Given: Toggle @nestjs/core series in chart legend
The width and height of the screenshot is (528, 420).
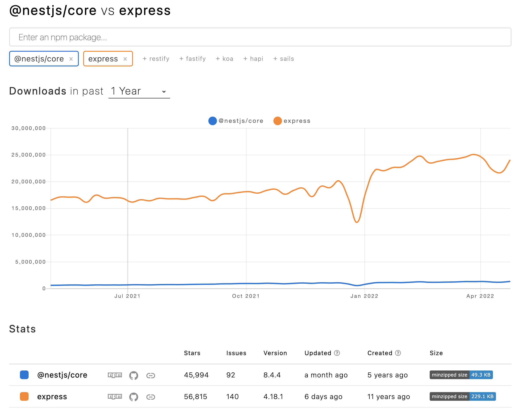Looking at the screenshot, I should coord(236,121).
